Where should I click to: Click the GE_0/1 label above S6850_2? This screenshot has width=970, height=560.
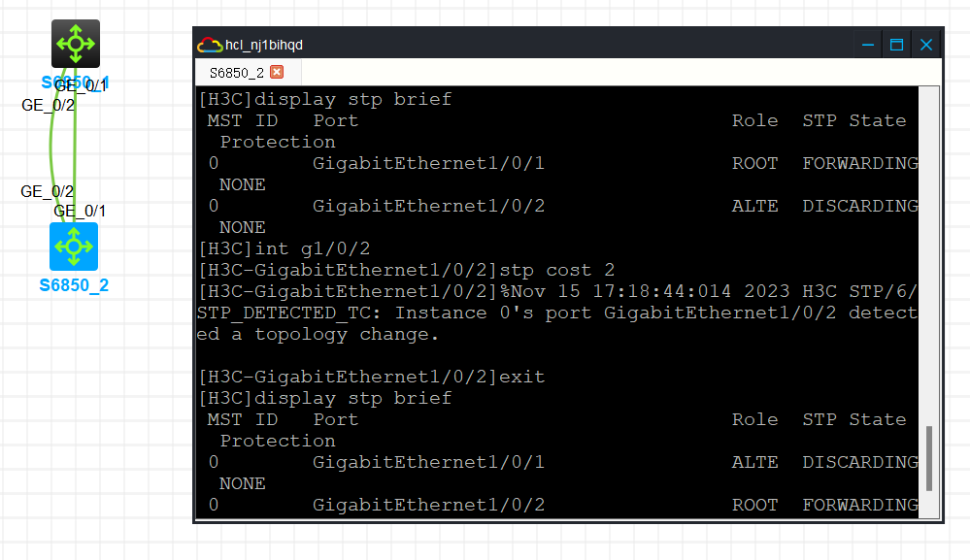80,211
